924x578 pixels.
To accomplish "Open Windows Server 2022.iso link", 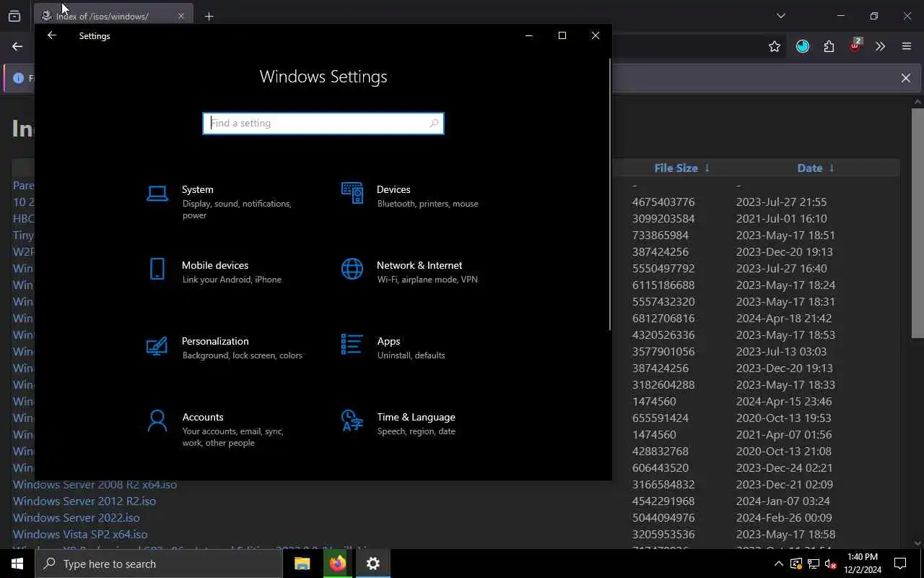I will click(x=77, y=517).
